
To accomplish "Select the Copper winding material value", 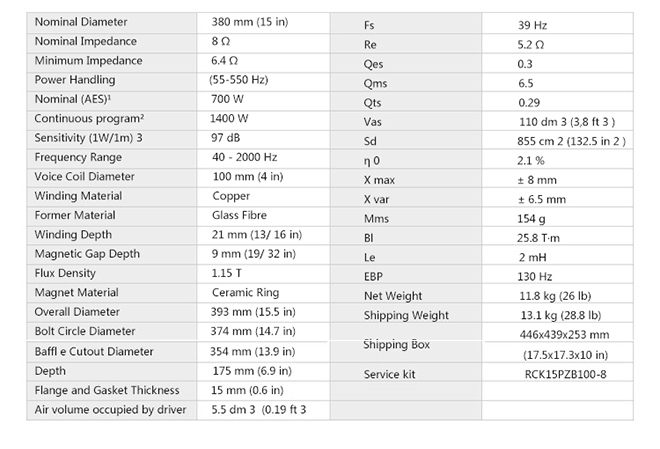I will (x=232, y=196).
